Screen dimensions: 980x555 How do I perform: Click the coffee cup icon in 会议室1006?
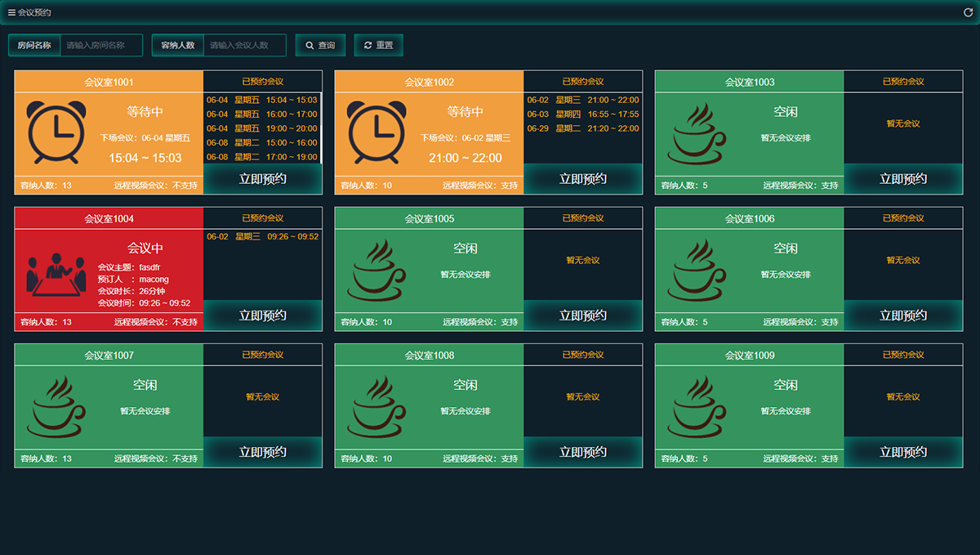click(696, 269)
